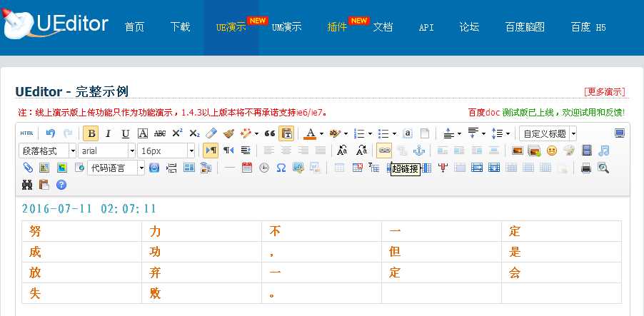Toggle bold formatting

(x=91, y=133)
